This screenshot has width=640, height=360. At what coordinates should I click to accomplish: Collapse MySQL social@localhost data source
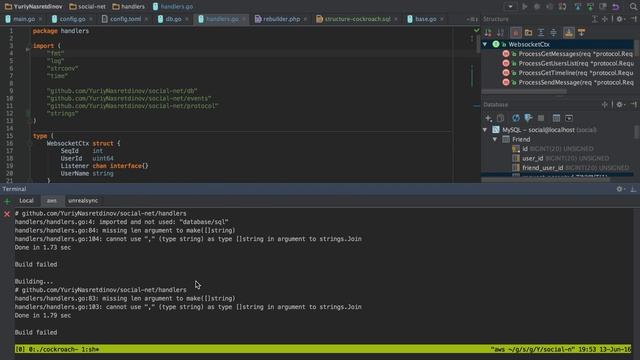click(485, 130)
